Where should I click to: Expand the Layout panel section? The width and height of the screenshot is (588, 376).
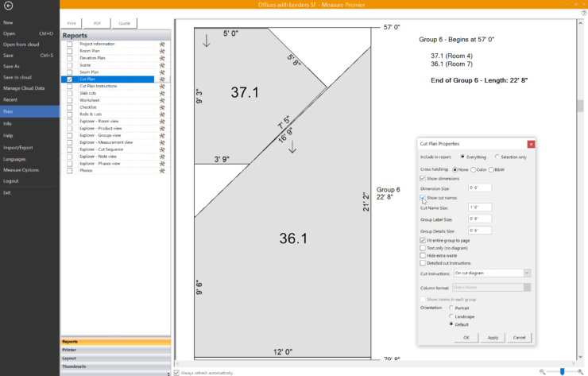[115, 359]
